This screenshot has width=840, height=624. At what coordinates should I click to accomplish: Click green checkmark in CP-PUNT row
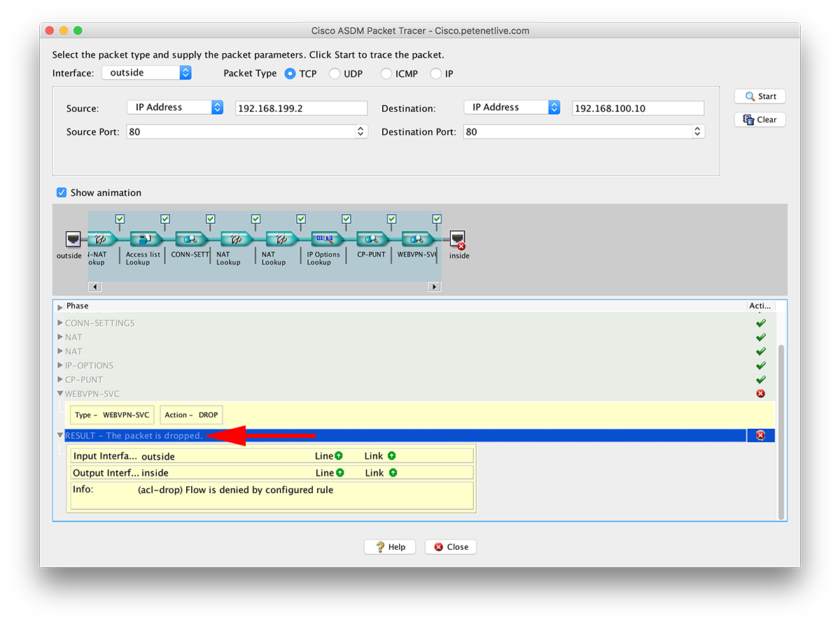tap(761, 380)
